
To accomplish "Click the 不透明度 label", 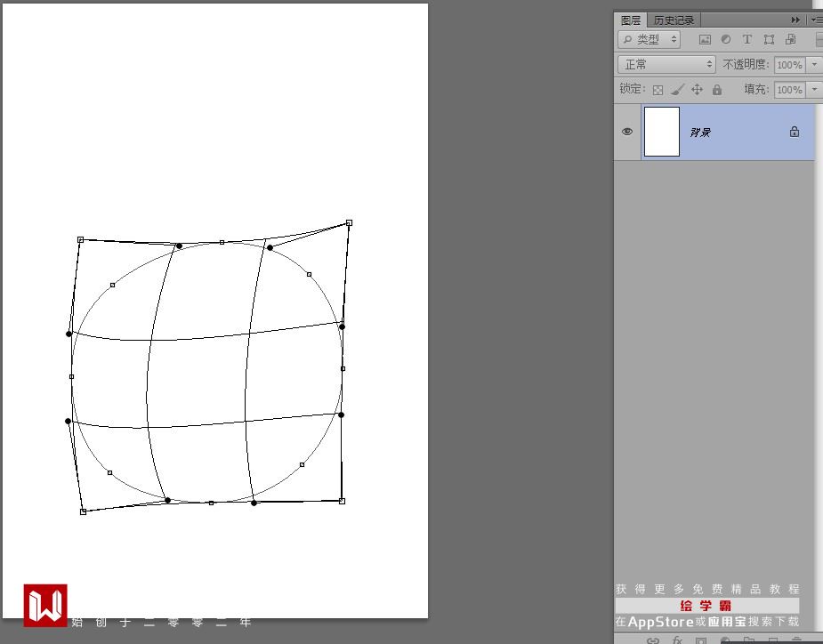I will click(746, 64).
